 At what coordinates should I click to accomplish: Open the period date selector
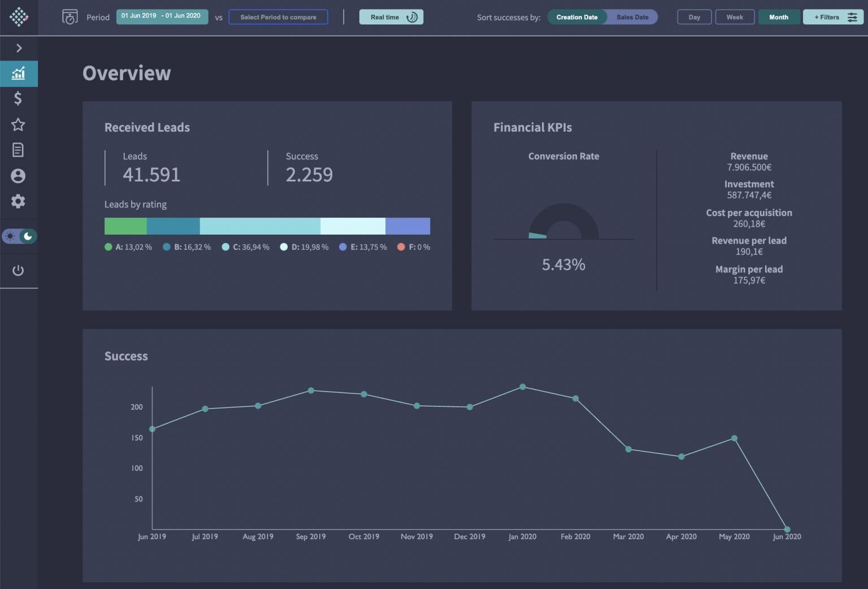[162, 16]
